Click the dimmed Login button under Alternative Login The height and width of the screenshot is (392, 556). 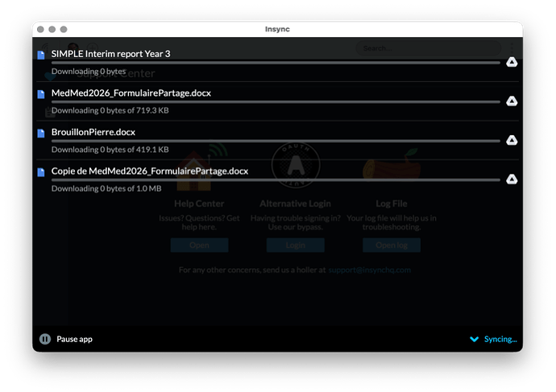[296, 245]
